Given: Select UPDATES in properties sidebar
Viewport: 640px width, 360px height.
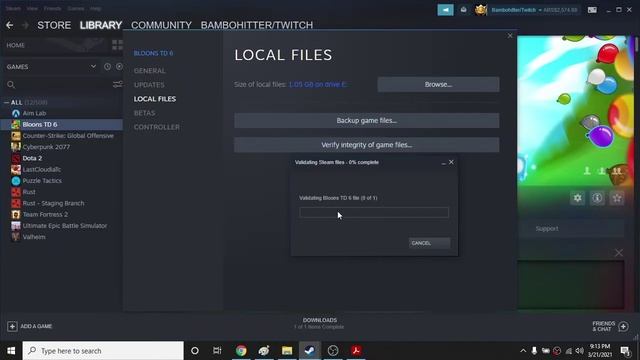Looking at the screenshot, I should point(149,85).
